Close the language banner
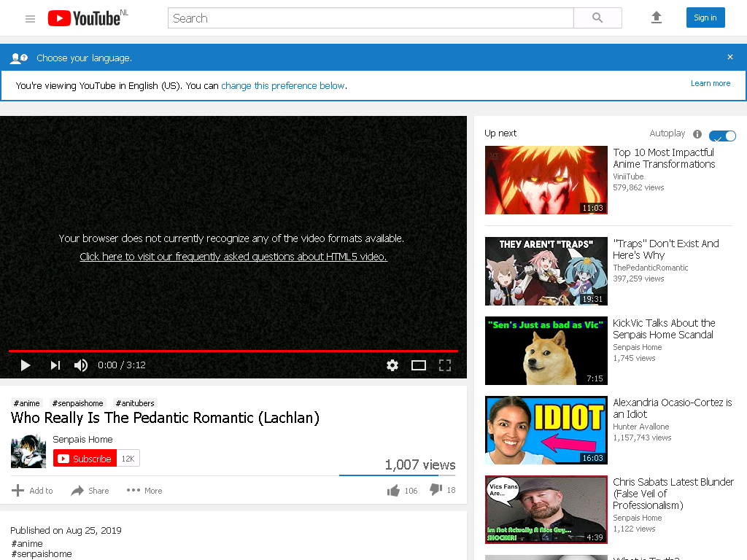747x560 pixels. click(x=729, y=57)
